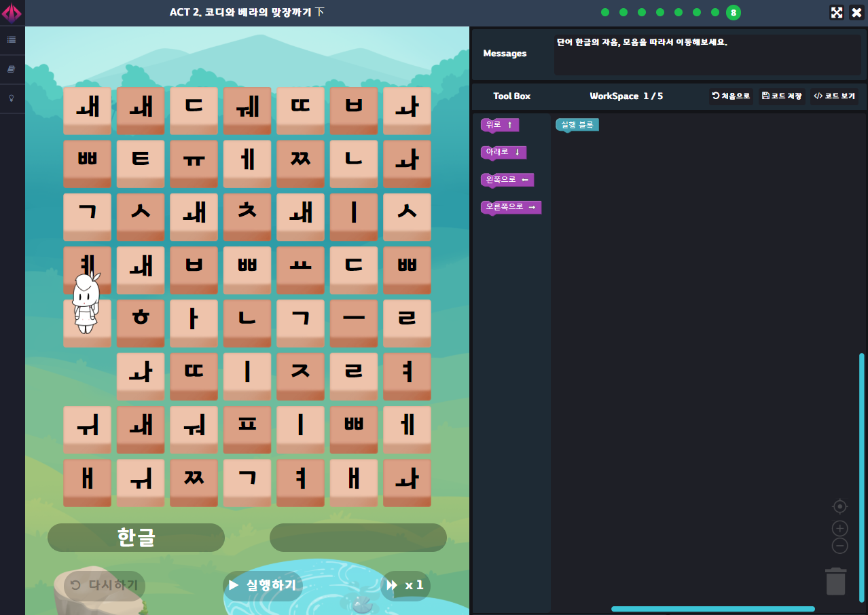
Task: Click the 처음으로 reset button
Action: 731,96
